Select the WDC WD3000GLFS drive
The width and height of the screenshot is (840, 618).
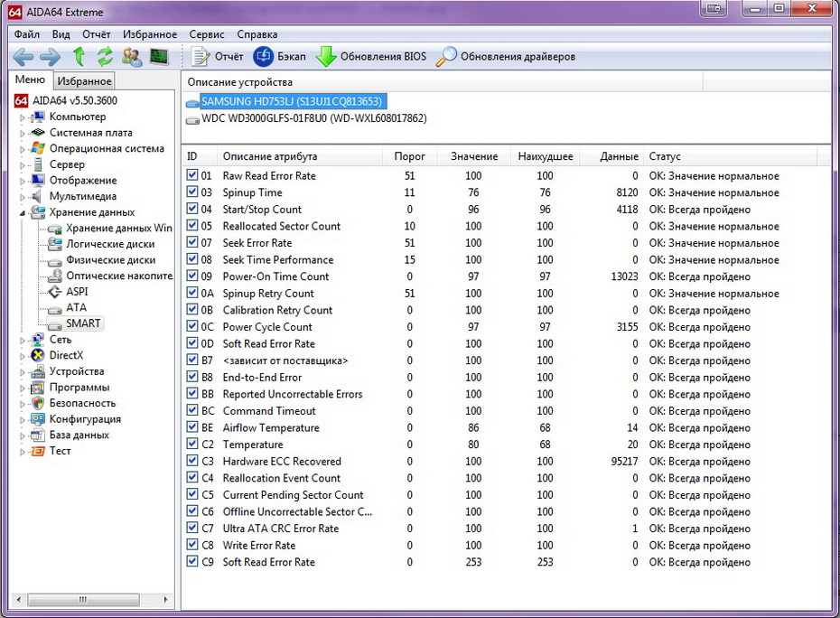click(x=314, y=118)
